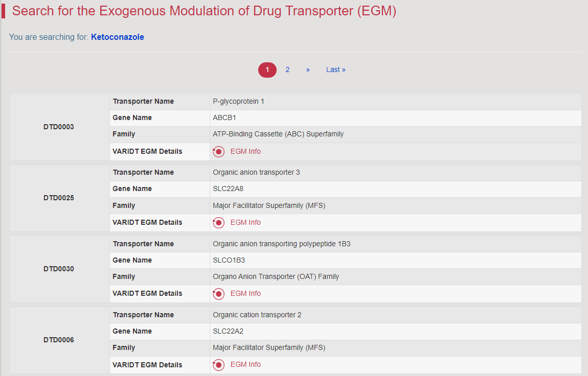The width and height of the screenshot is (588, 376).
Task: Open EGM Info link for DTD0030
Action: point(245,293)
